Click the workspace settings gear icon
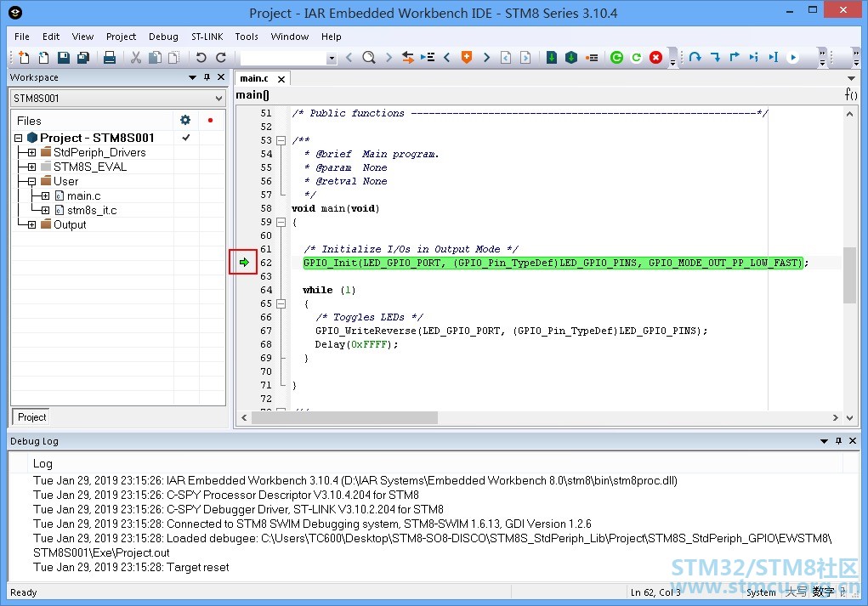 (x=185, y=120)
